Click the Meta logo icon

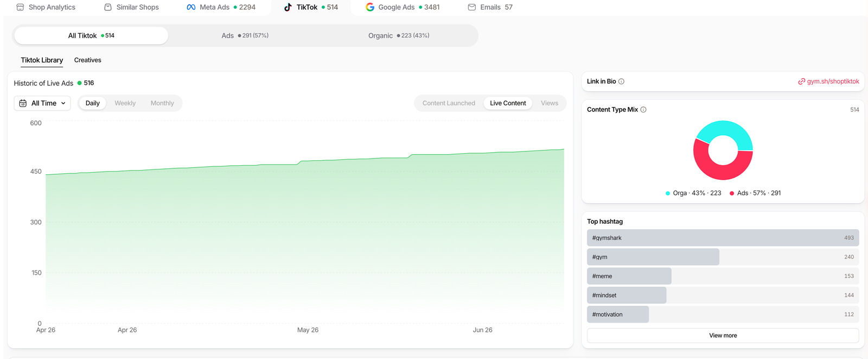[x=191, y=7]
